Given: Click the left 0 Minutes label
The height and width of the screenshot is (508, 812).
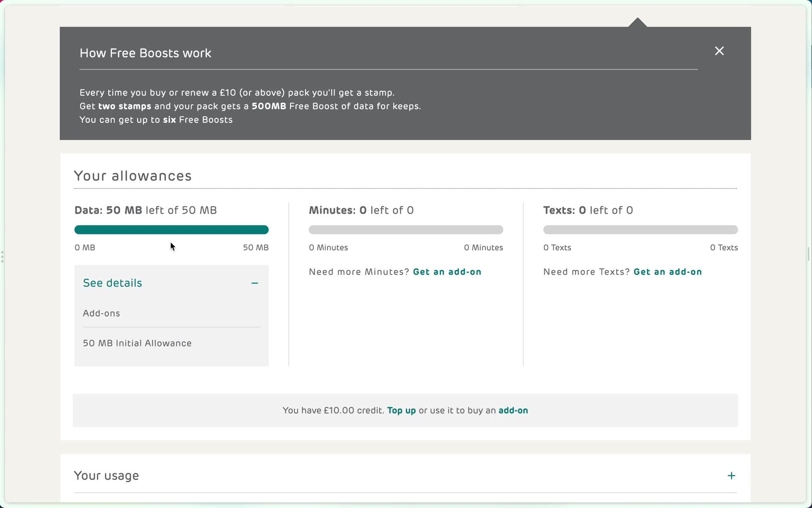Looking at the screenshot, I should pos(328,248).
